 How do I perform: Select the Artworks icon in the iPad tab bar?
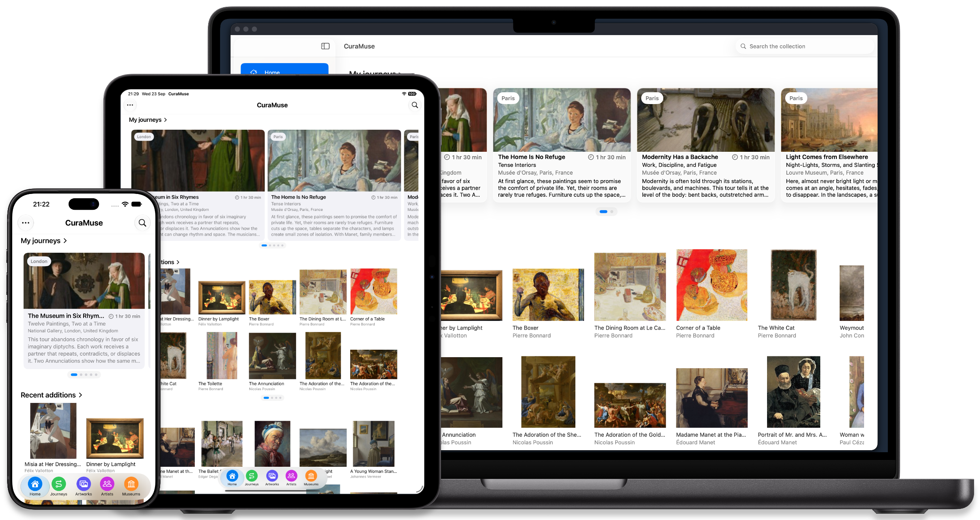tap(272, 478)
